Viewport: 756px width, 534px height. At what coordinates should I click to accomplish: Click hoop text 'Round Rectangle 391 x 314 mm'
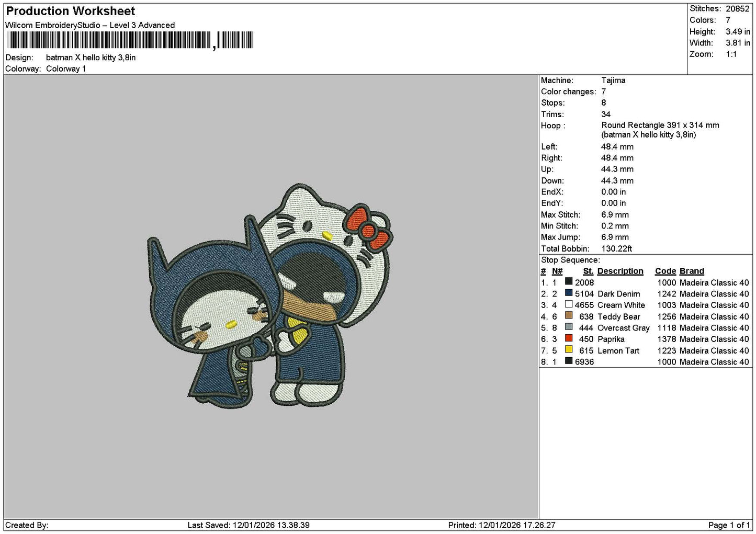point(660,126)
